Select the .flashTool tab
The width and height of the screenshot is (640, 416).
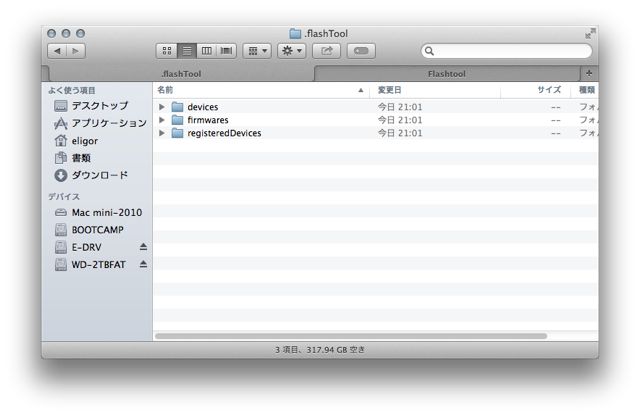181,74
